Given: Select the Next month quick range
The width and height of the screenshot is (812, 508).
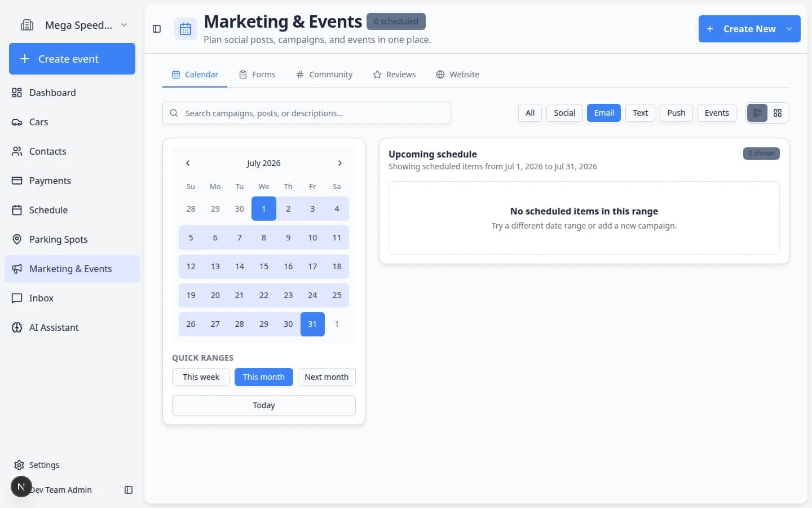Looking at the screenshot, I should tap(326, 377).
